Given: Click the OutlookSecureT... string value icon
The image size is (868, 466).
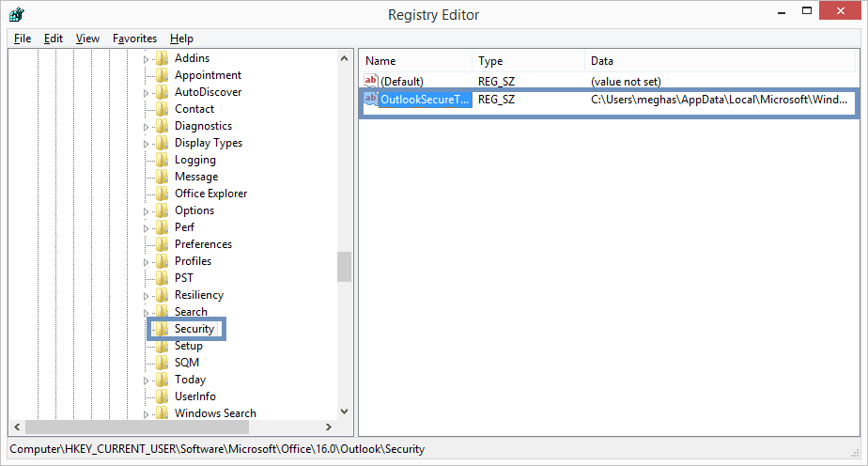Looking at the screenshot, I should pyautogui.click(x=371, y=99).
